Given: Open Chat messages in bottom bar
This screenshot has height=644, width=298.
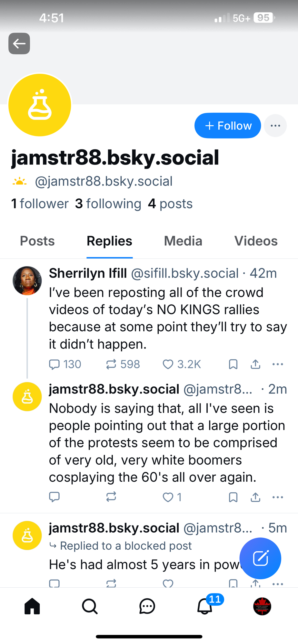Looking at the screenshot, I should (x=147, y=606).
